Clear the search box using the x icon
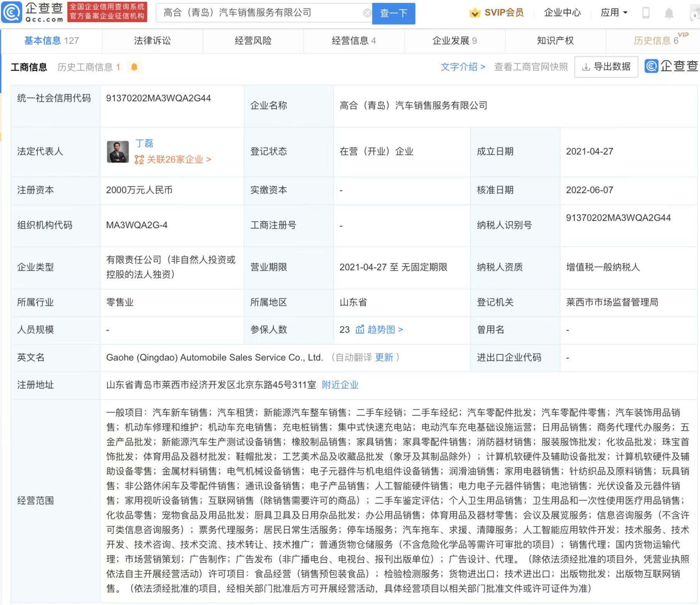Image resolution: width=700 pixels, height=605 pixels. [x=366, y=12]
